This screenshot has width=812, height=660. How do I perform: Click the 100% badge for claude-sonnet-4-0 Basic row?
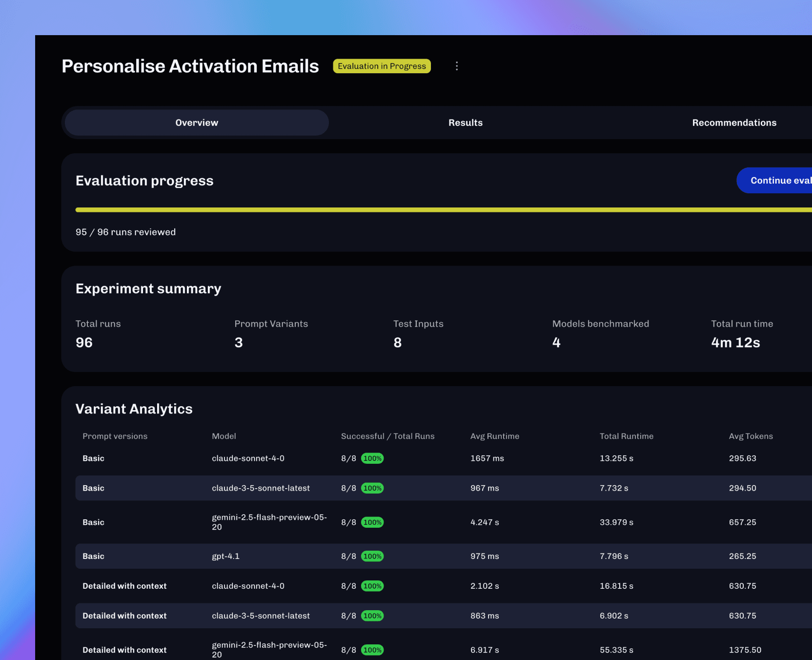pyautogui.click(x=372, y=458)
